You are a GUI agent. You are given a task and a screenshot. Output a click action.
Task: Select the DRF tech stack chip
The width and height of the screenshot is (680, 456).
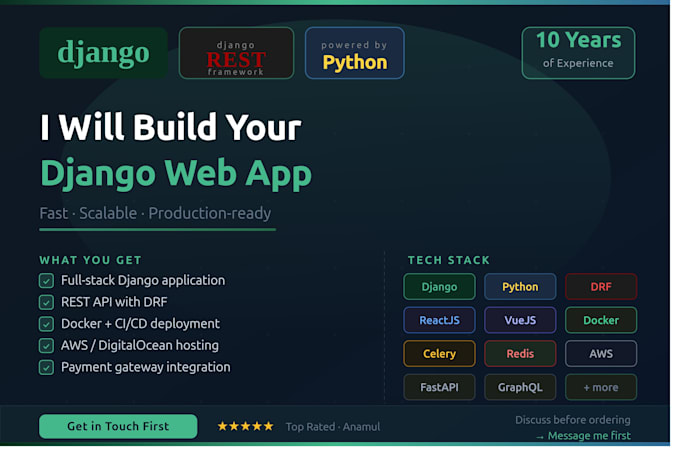coord(601,287)
